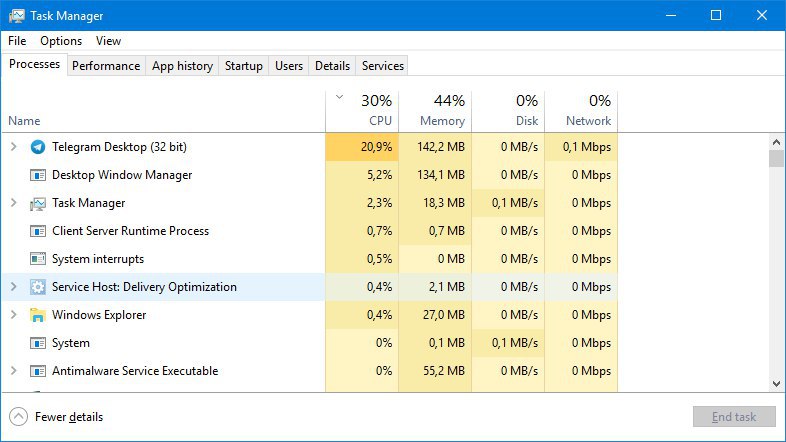Screen dimensions: 786x442
Task: Click the 134,1 MB memory value
Action: coord(441,175)
